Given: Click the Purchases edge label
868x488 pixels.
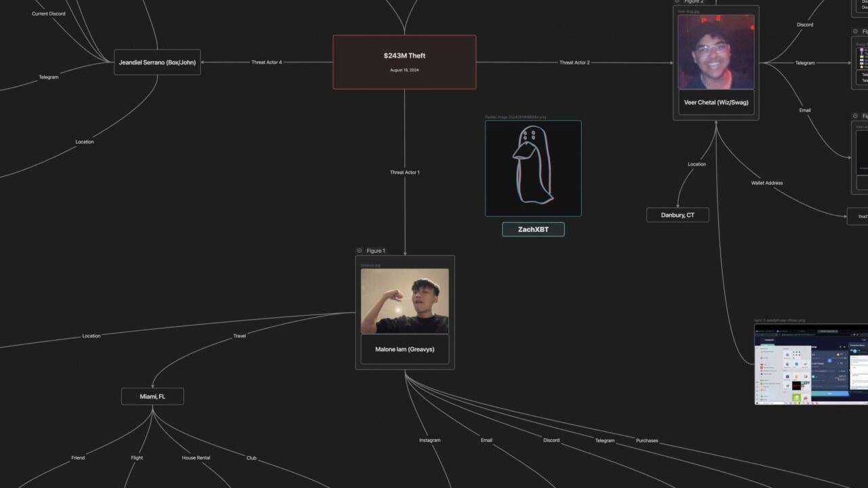Looking at the screenshot, I should pyautogui.click(x=647, y=441).
